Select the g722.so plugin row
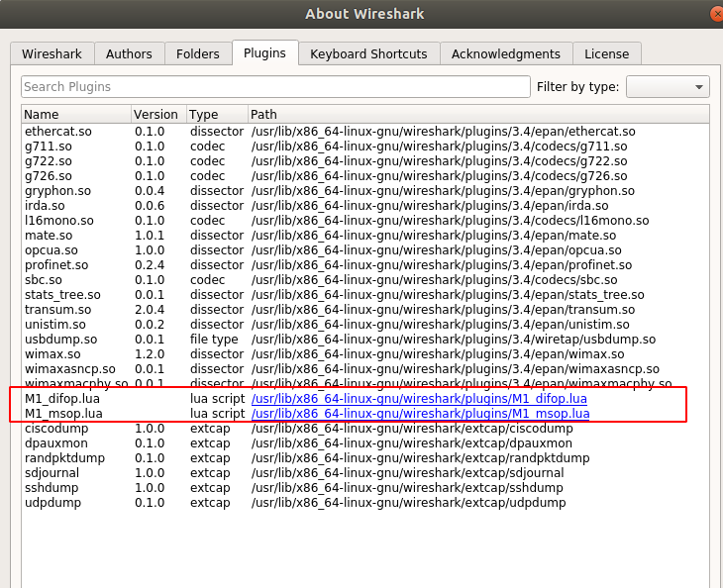Screen dimensions: 723x588 (365, 160)
